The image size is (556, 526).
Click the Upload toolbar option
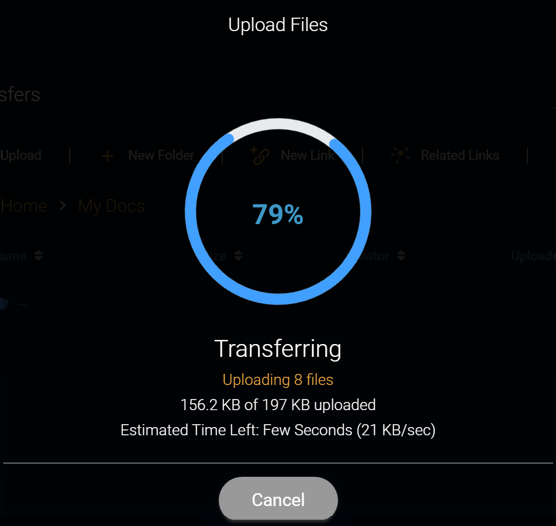(21, 155)
